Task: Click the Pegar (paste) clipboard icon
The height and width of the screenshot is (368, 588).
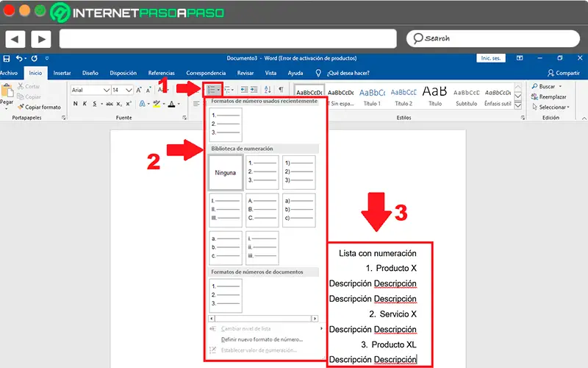Action: click(7, 91)
